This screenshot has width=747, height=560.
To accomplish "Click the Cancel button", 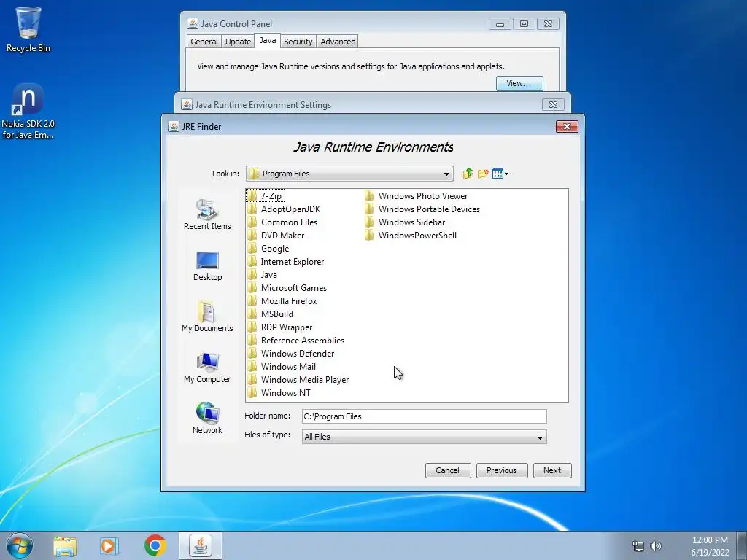I will 448,470.
